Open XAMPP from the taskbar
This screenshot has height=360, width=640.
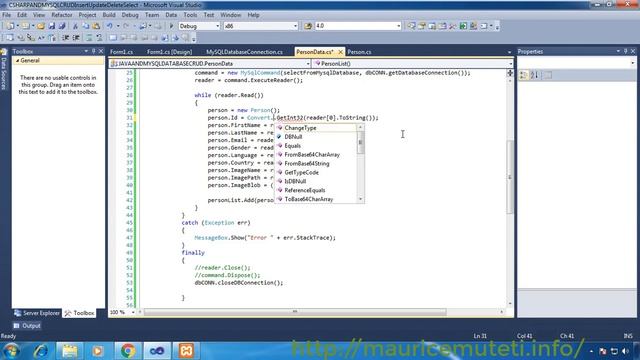(186, 351)
